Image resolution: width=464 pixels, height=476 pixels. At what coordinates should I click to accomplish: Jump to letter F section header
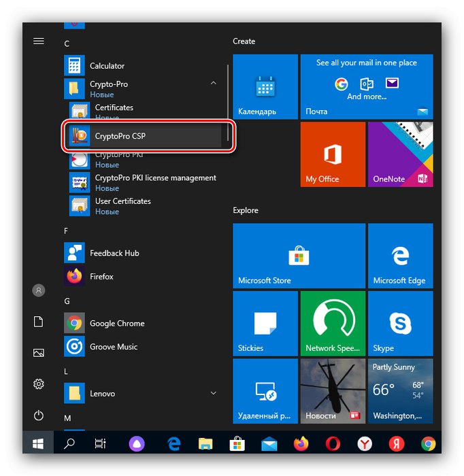coord(66,231)
